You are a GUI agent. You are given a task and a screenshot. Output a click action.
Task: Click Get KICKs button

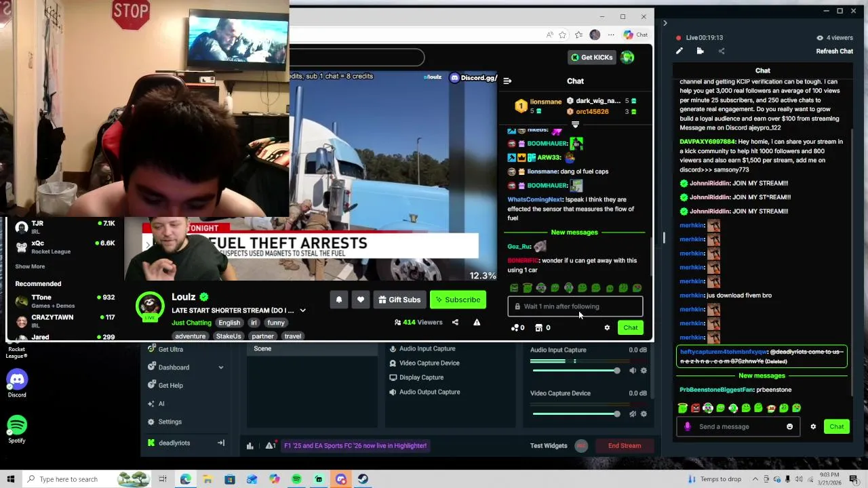pyautogui.click(x=591, y=58)
